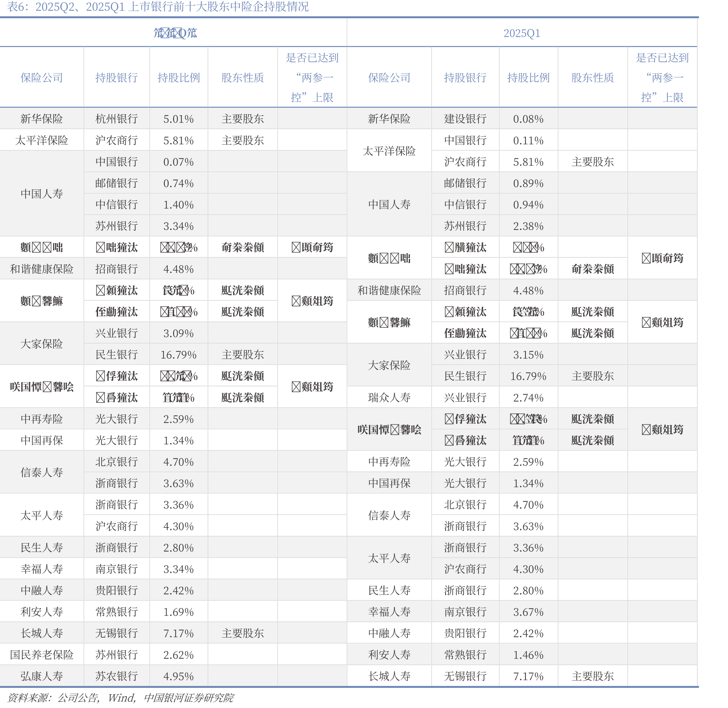The width and height of the screenshot is (728, 708).
Task: Click the 0.07% value for 中国银行
Action: click(179, 162)
